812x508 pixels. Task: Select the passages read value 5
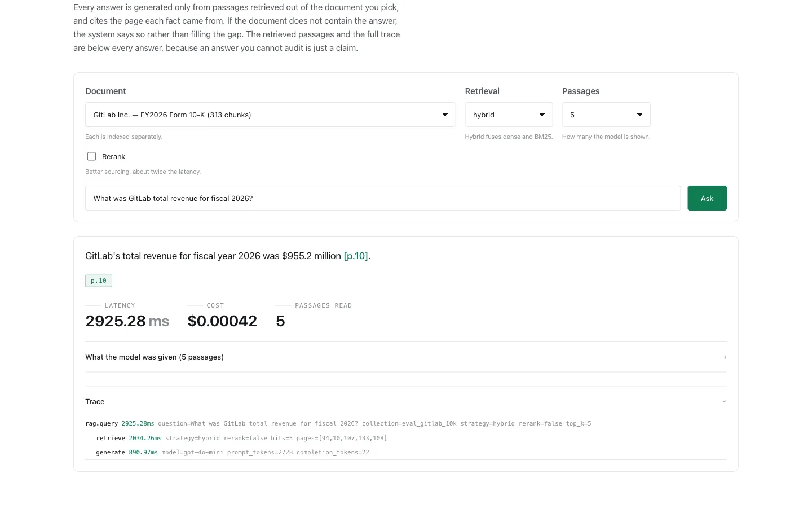click(280, 321)
